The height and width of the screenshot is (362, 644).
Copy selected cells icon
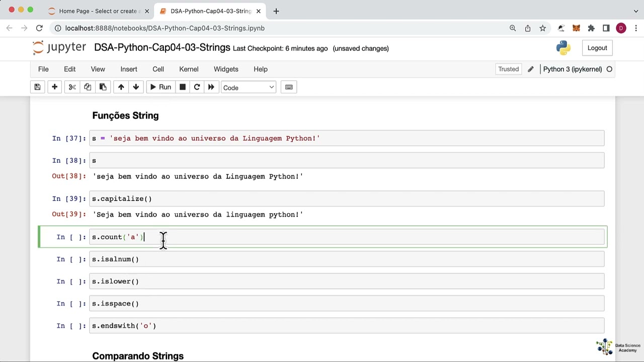88,87
